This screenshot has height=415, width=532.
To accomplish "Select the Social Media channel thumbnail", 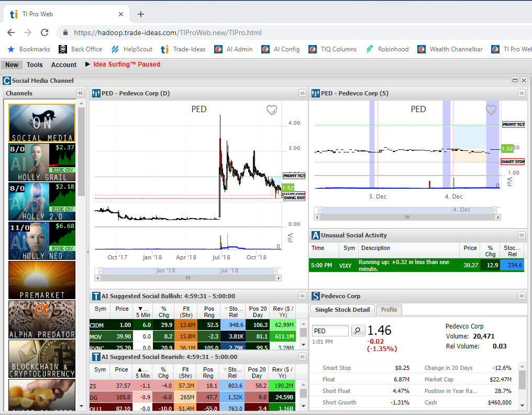I will [x=42, y=123].
